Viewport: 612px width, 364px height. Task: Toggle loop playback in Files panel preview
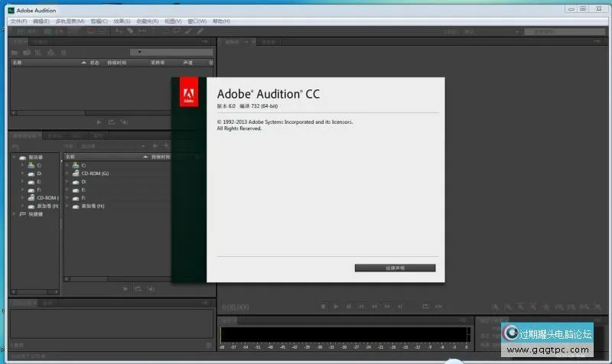(111, 122)
